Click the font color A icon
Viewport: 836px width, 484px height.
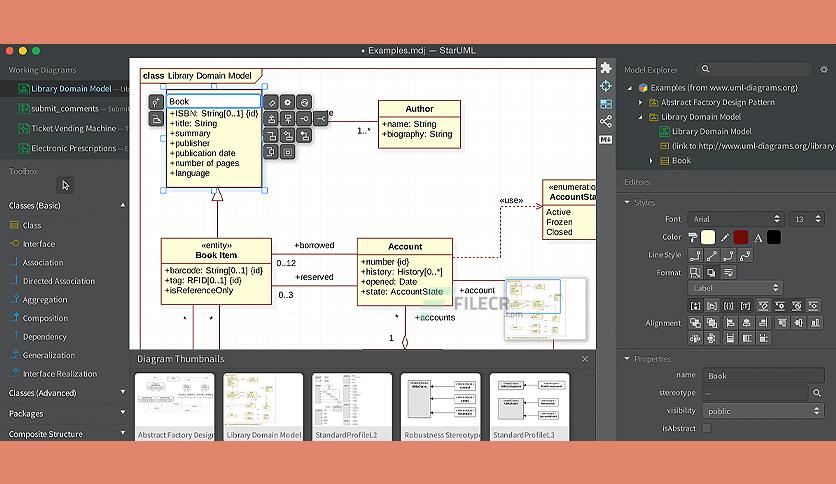click(758, 238)
